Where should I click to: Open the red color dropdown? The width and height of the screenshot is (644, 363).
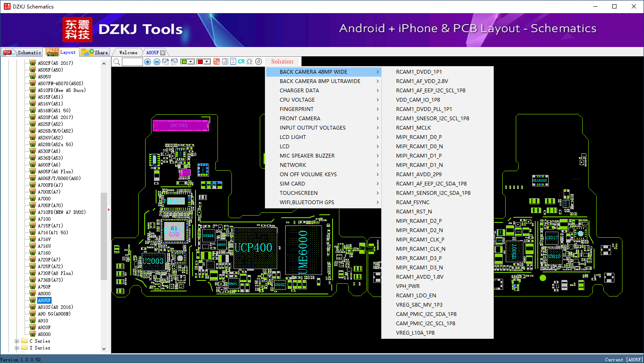click(207, 62)
